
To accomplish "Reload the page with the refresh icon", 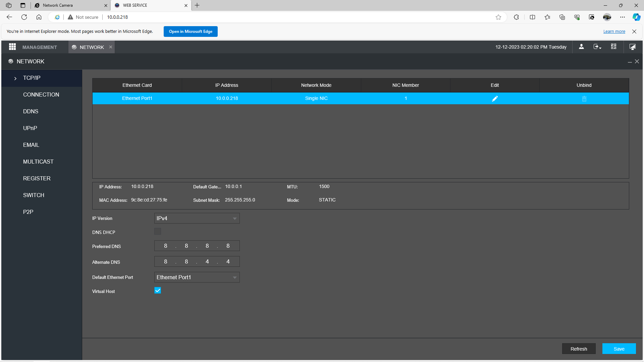I will coord(24,17).
